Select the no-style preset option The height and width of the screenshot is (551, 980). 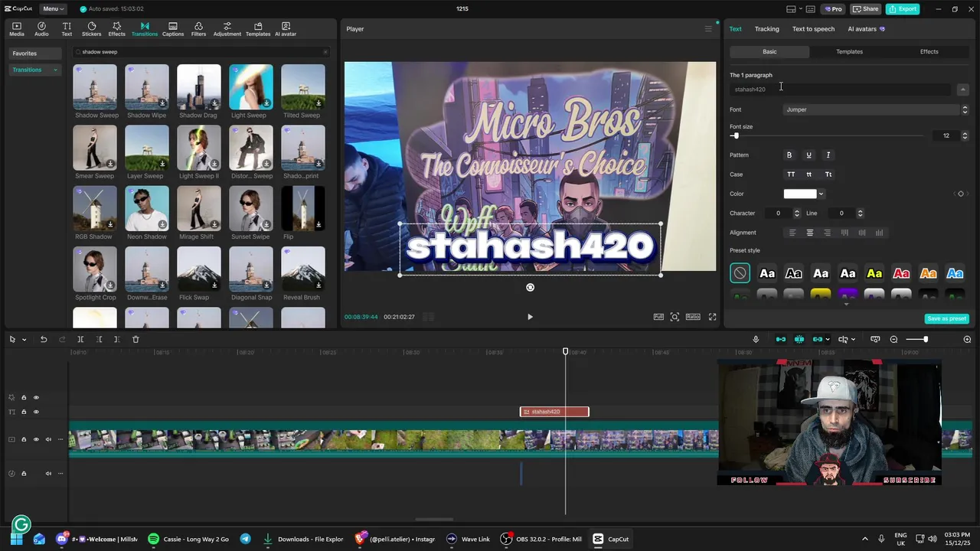point(740,273)
